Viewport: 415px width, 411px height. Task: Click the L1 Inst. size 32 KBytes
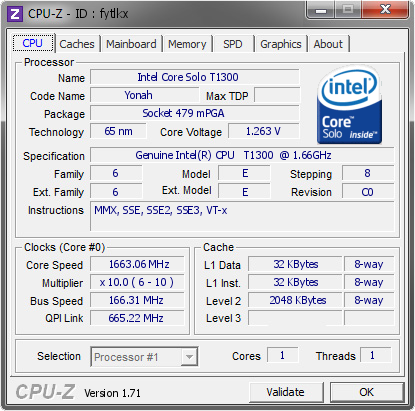[x=295, y=282]
